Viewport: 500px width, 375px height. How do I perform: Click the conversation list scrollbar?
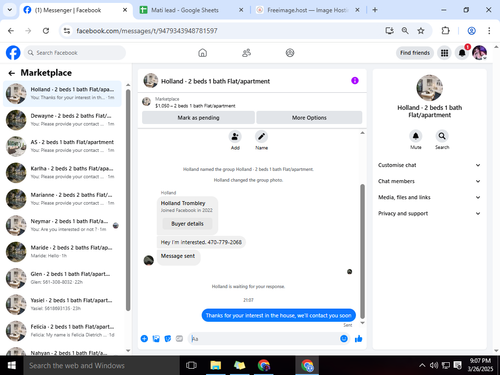pyautogui.click(x=128, y=200)
